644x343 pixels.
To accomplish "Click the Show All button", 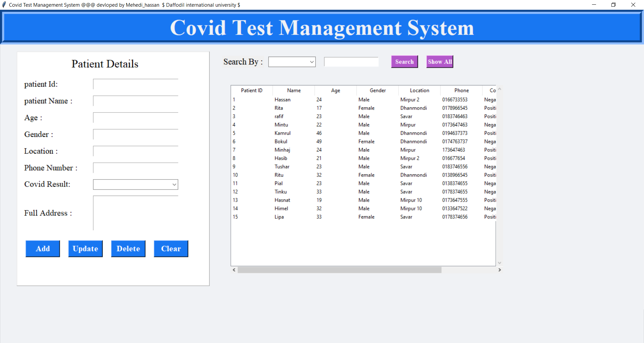I will coord(439,62).
